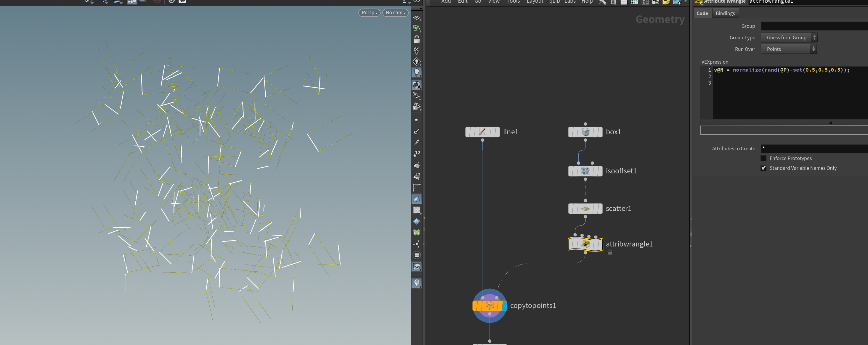This screenshot has width=868, height=345.
Task: Switch to the Bindings tab
Action: pos(725,14)
